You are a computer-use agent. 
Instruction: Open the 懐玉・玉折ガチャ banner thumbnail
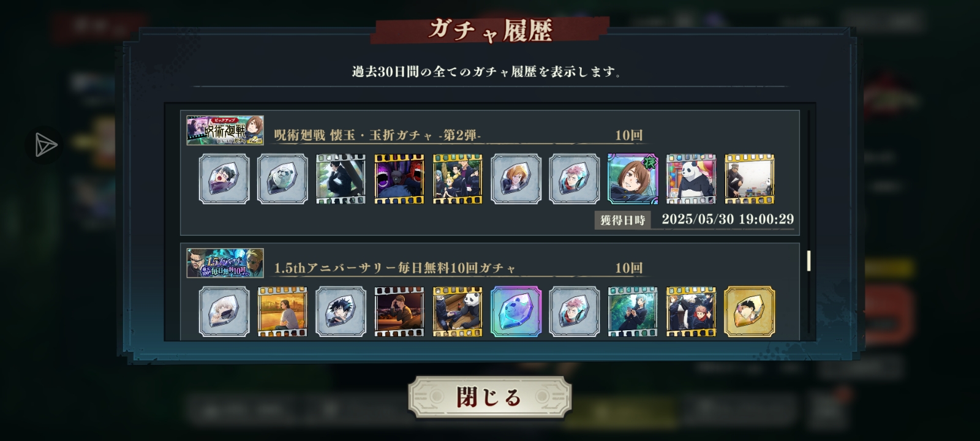click(225, 130)
